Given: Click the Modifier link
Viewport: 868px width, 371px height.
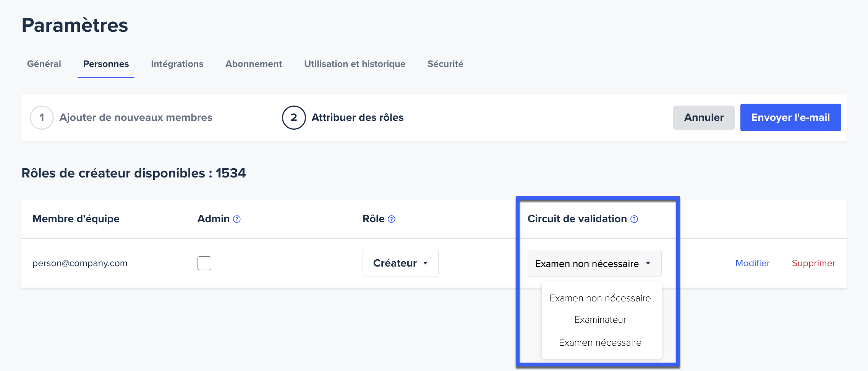Looking at the screenshot, I should coord(752,263).
